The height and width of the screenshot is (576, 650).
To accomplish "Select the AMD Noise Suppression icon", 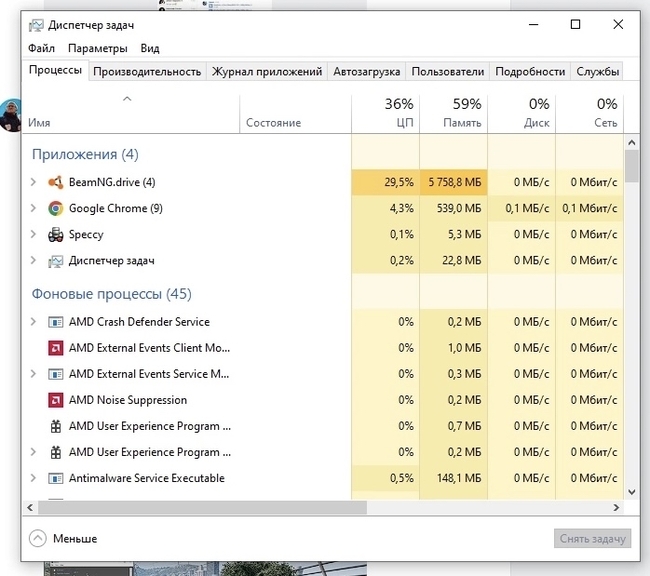I will (x=56, y=400).
